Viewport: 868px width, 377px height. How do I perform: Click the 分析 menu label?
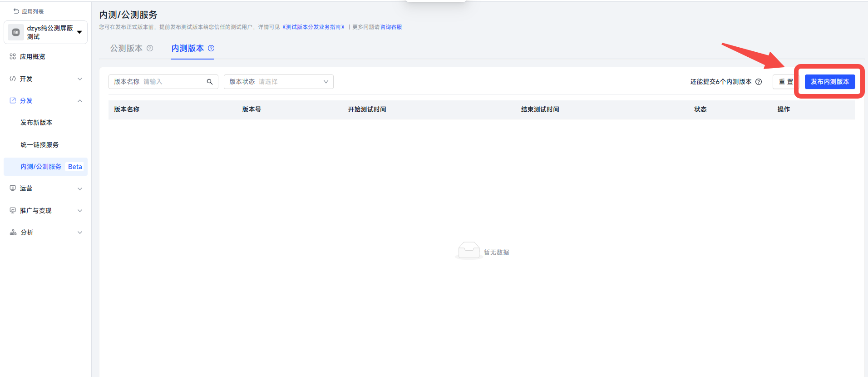pos(27,233)
